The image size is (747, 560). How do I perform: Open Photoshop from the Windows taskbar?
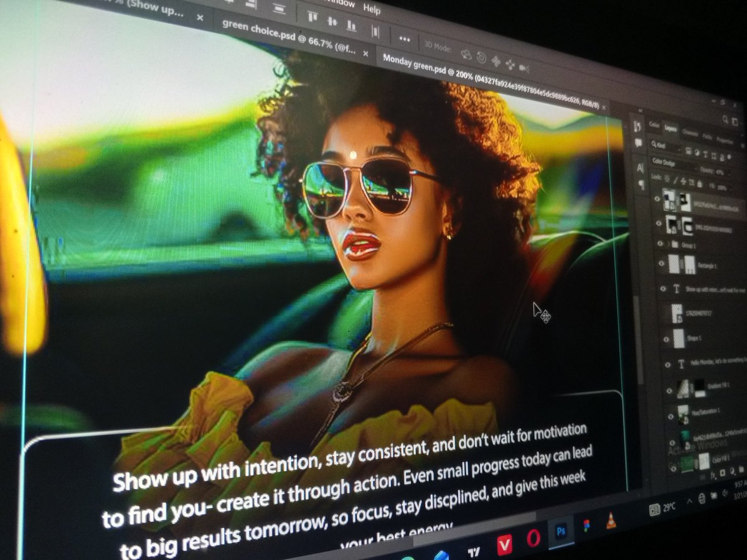[561, 531]
